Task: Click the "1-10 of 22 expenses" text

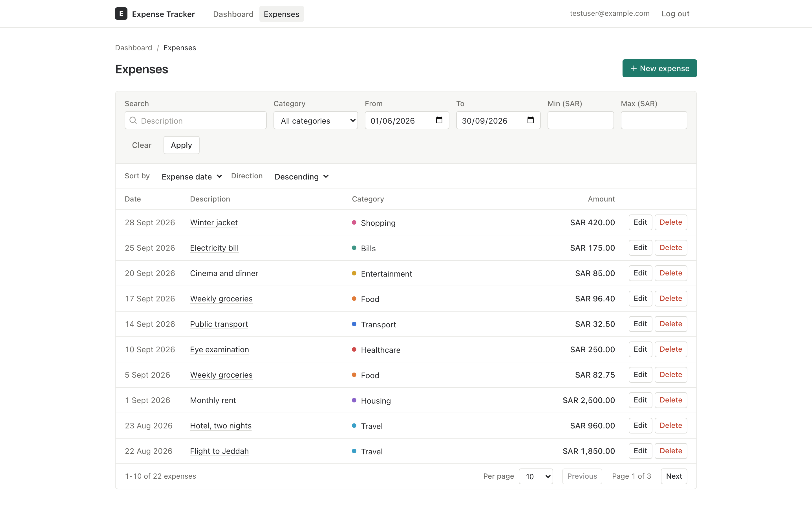Action: (160, 476)
